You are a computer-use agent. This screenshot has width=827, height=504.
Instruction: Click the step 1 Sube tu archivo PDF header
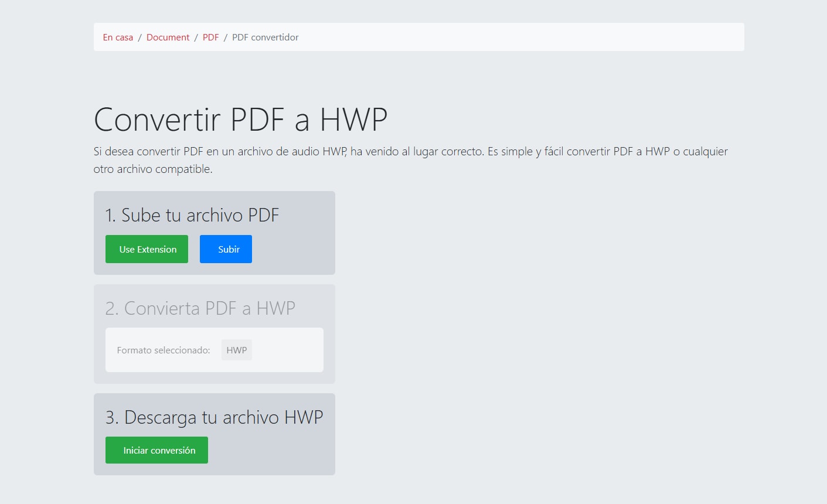point(192,215)
